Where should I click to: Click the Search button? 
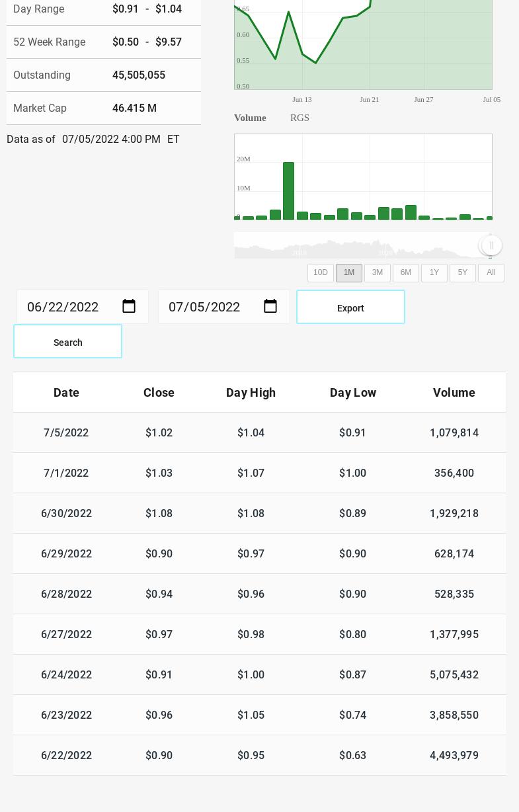(67, 341)
